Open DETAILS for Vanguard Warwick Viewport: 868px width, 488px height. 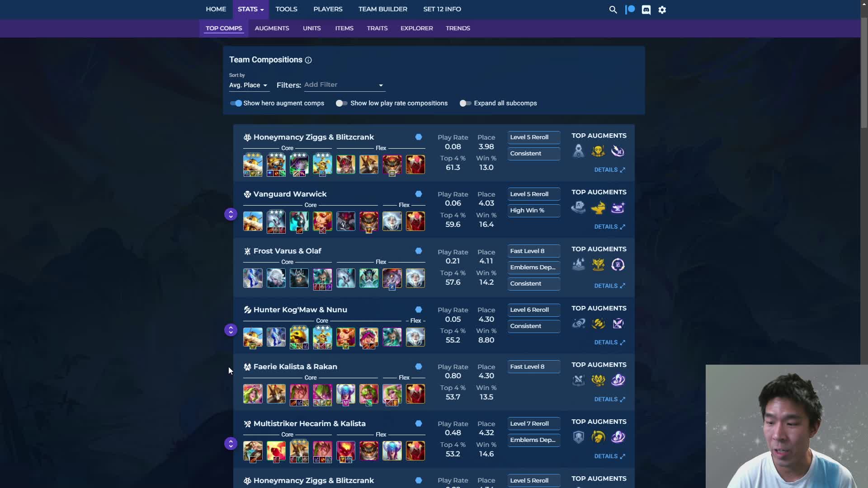(609, 227)
